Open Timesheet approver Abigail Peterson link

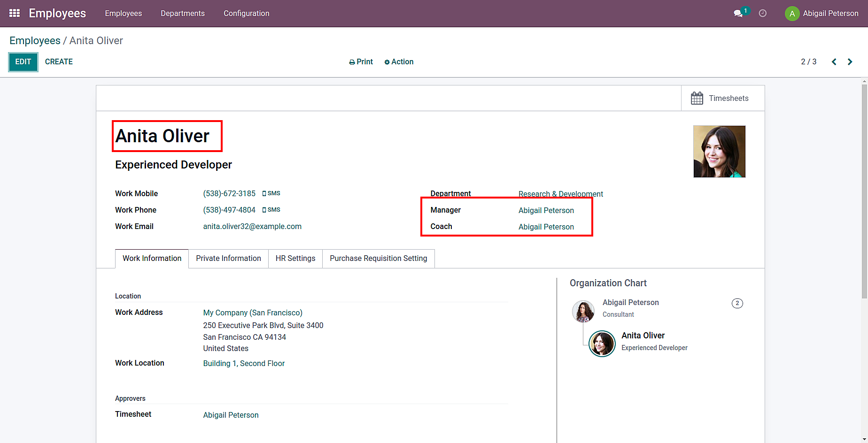tap(231, 415)
